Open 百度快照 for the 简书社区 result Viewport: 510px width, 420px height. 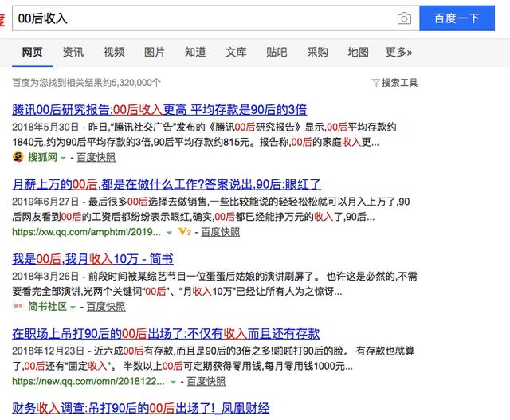(106, 307)
